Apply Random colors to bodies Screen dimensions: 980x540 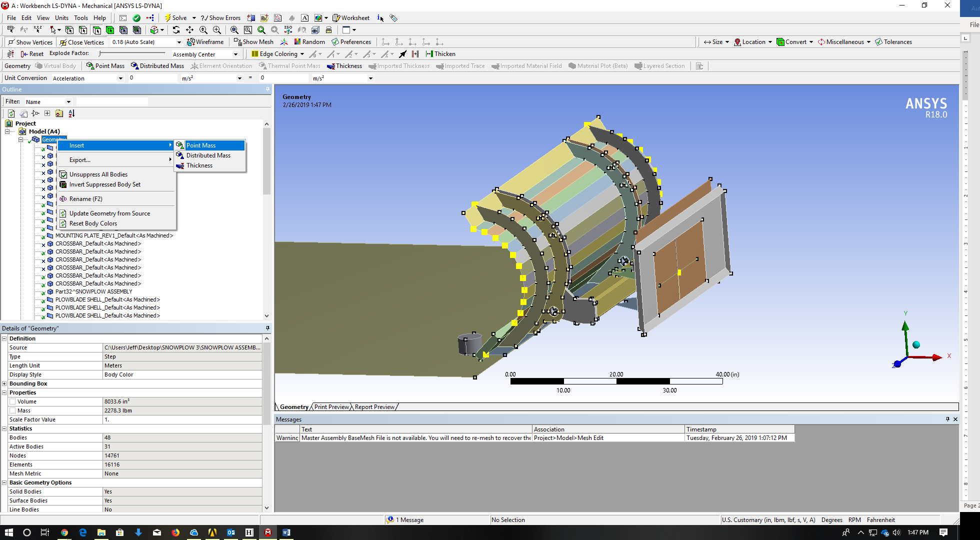(309, 42)
